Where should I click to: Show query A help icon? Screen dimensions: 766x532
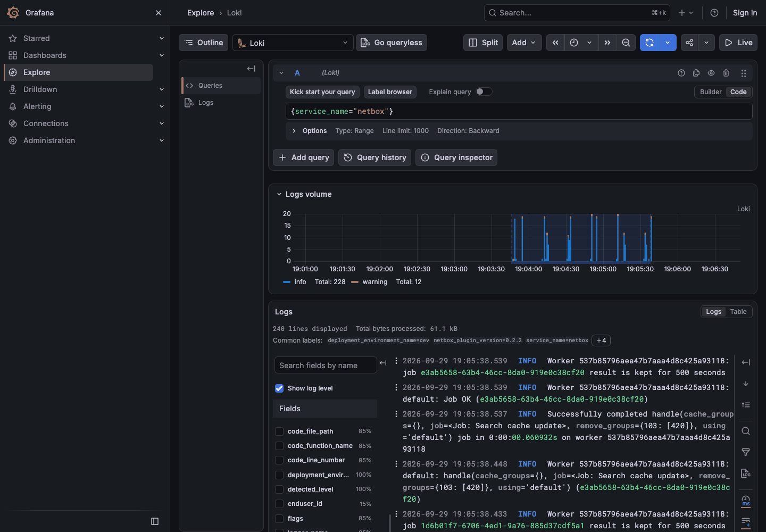[x=681, y=73]
